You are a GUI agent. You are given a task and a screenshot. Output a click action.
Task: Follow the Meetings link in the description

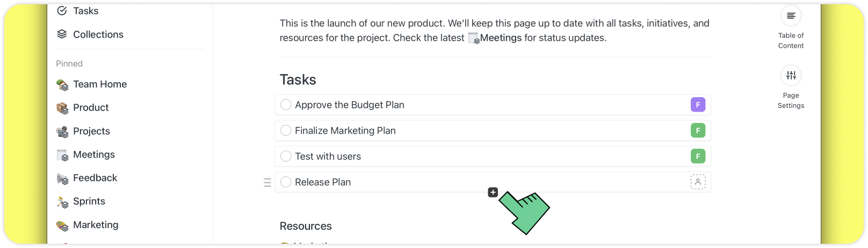[x=500, y=38]
